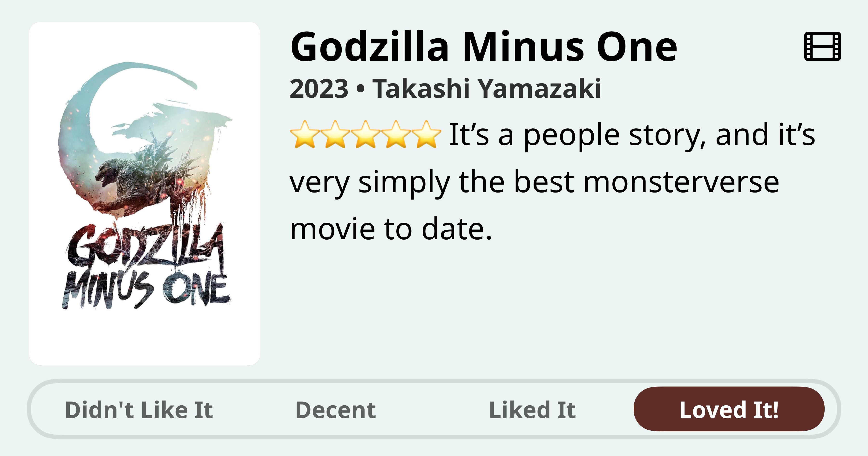
Task: Click the review's last line "movie to date."
Action: 391,229
